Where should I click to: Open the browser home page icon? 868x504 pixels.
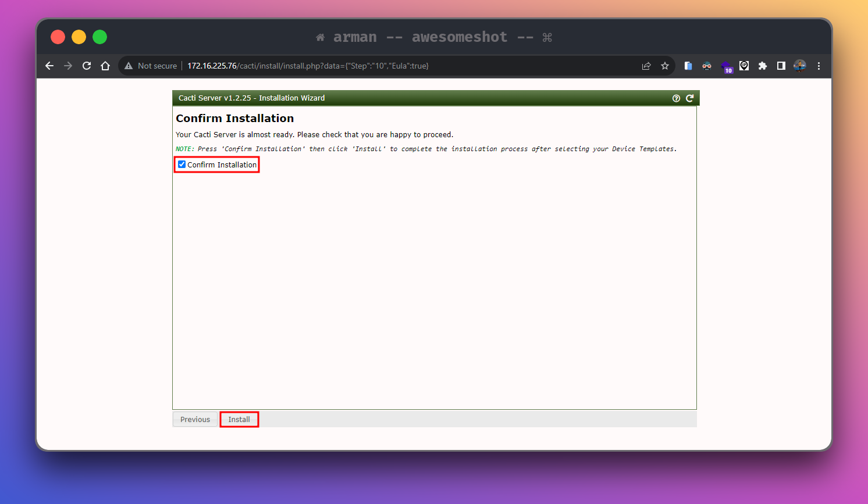[105, 66]
